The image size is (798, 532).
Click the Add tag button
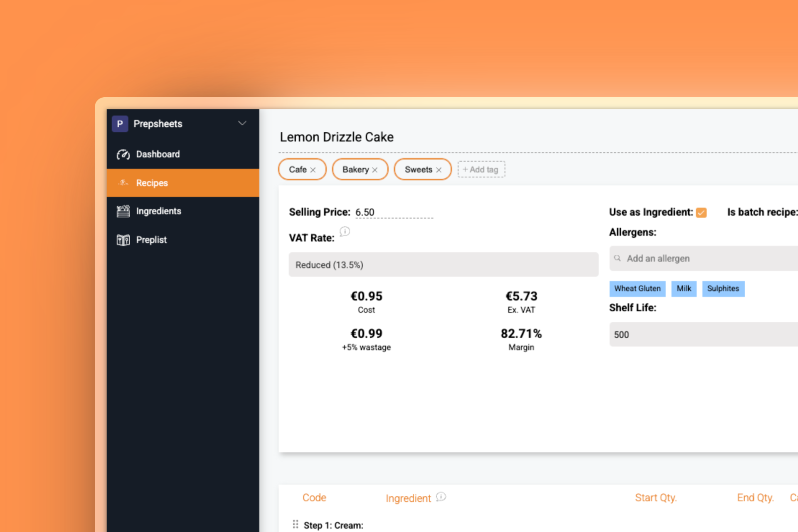[481, 170]
